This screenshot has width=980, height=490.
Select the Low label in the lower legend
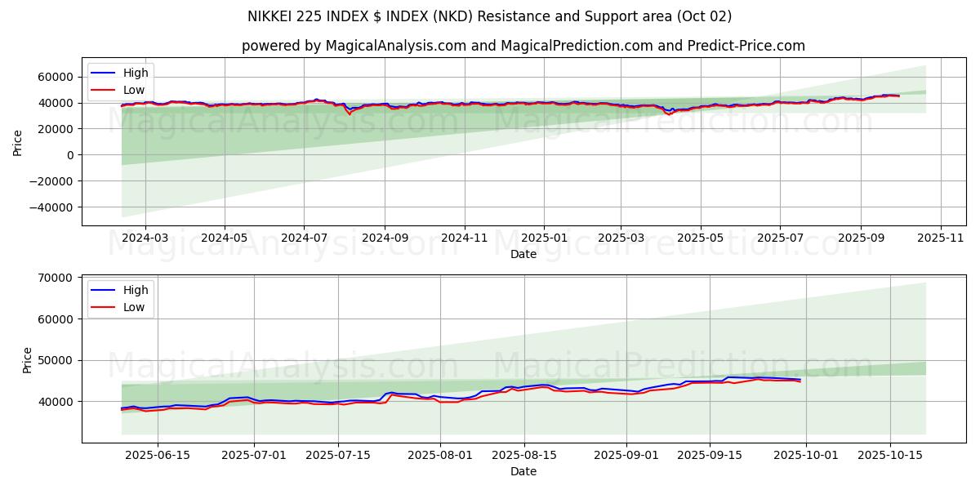pyautogui.click(x=134, y=308)
